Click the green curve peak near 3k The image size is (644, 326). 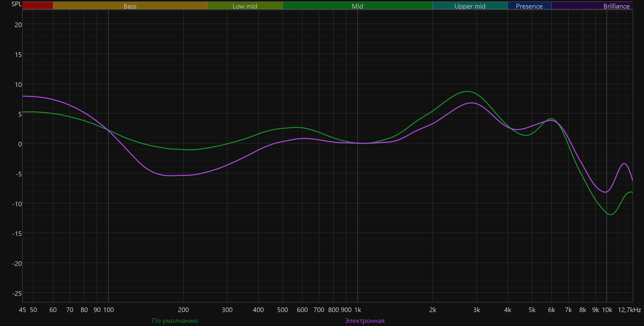tap(467, 91)
